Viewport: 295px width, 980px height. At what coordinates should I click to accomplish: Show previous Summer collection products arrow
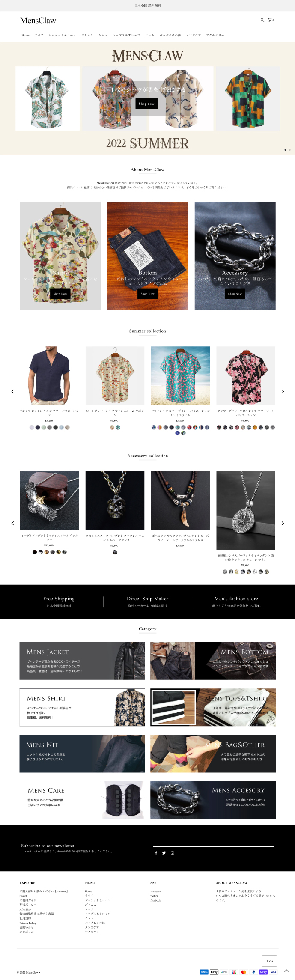[12, 391]
